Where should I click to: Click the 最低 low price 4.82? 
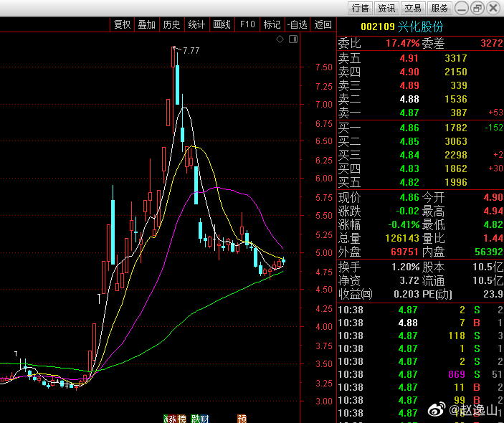pos(493,224)
